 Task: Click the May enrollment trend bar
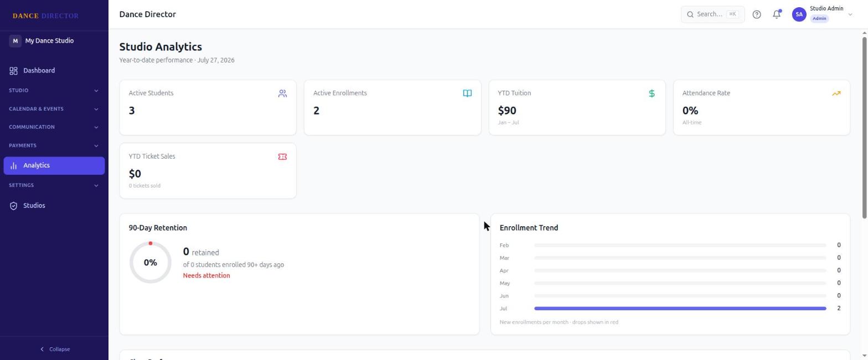coord(680,283)
